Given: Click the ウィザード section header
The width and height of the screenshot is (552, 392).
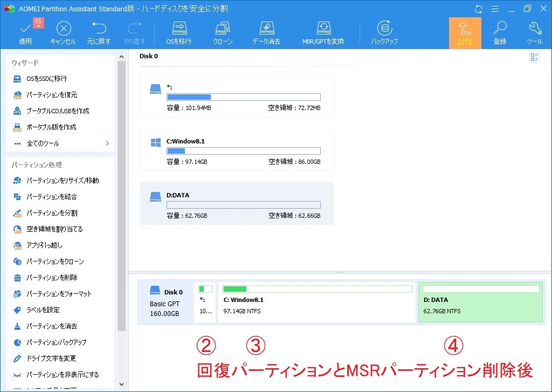Looking at the screenshot, I should pyautogui.click(x=25, y=63).
